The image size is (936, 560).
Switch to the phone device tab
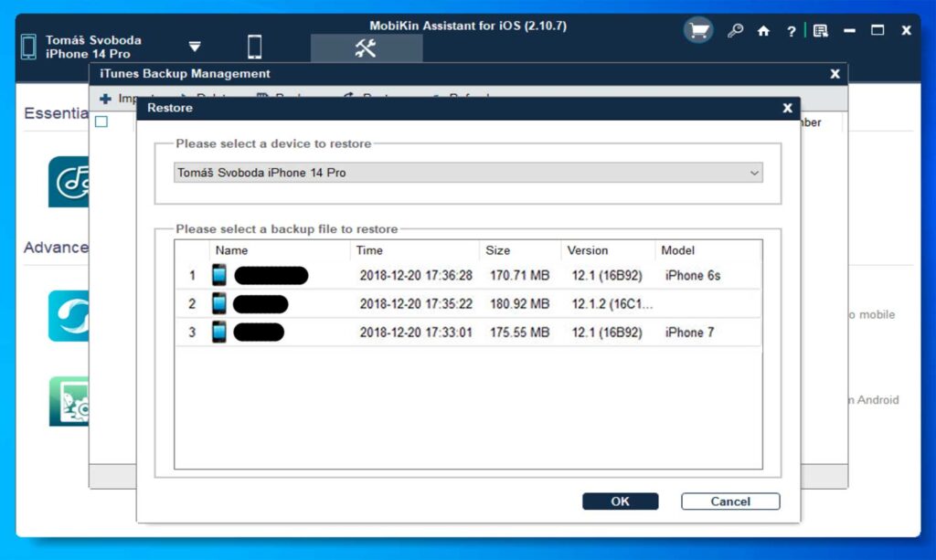point(255,47)
